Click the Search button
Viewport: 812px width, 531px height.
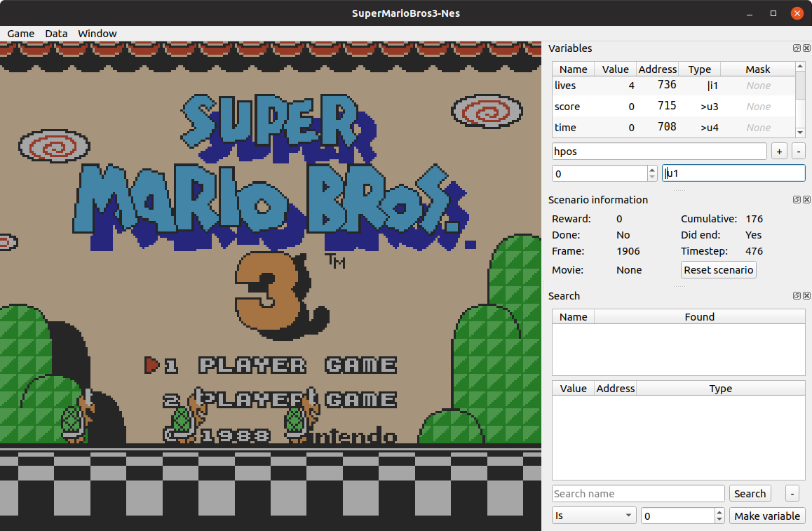pos(750,494)
